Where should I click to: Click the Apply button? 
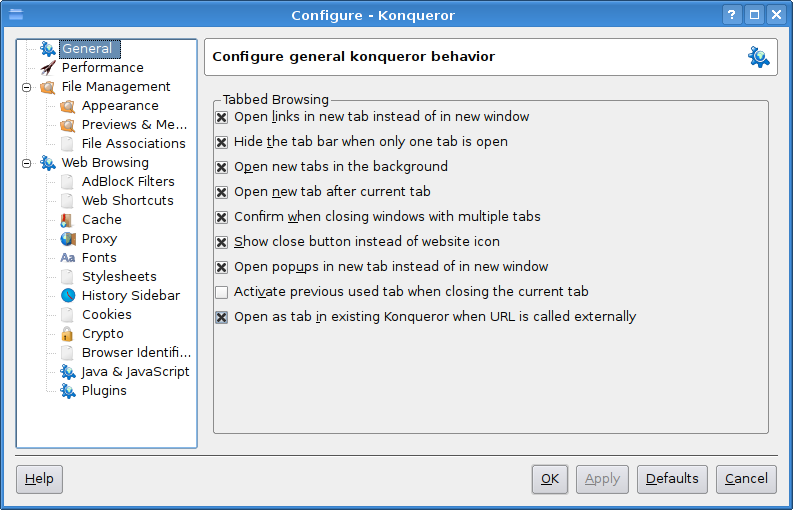[x=602, y=479]
